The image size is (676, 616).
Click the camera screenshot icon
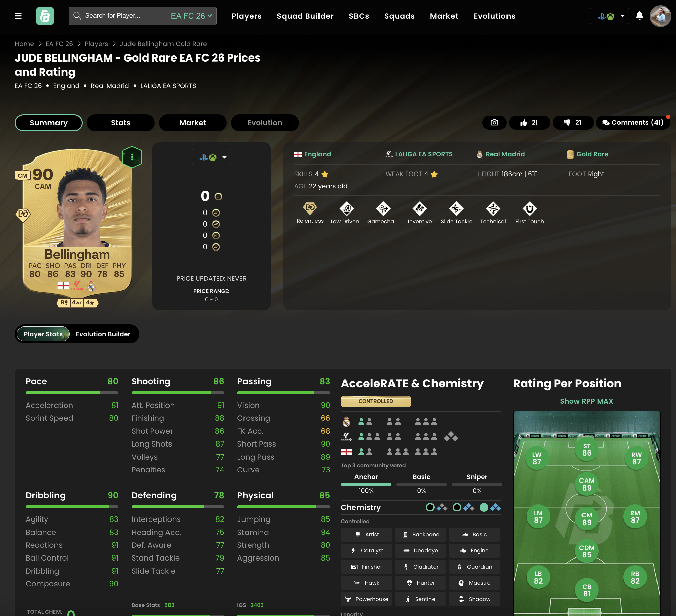click(x=494, y=123)
